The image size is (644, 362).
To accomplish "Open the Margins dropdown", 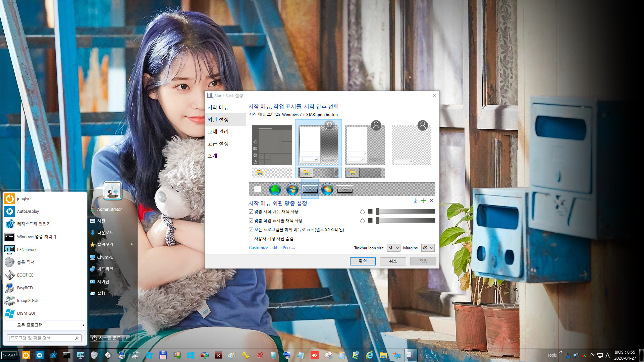I will (428, 248).
